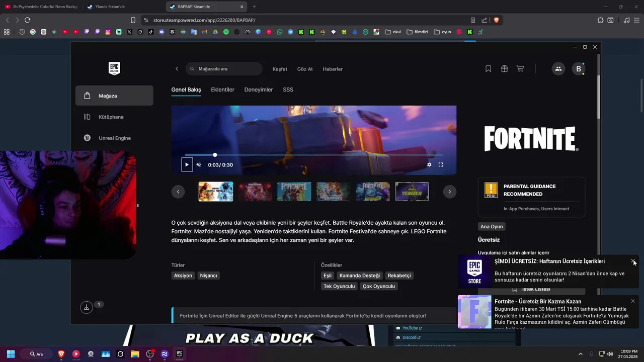Switch to the SSS tab
The image size is (644, 362).
tap(288, 89)
